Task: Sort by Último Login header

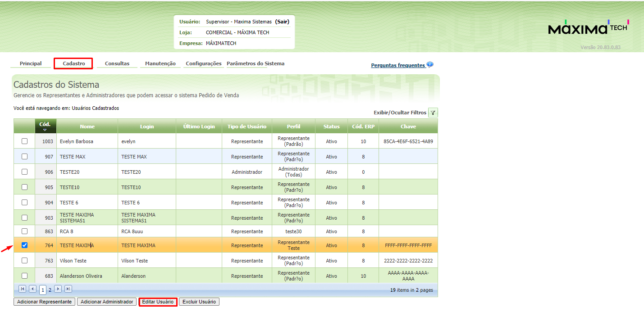Action: (x=199, y=127)
